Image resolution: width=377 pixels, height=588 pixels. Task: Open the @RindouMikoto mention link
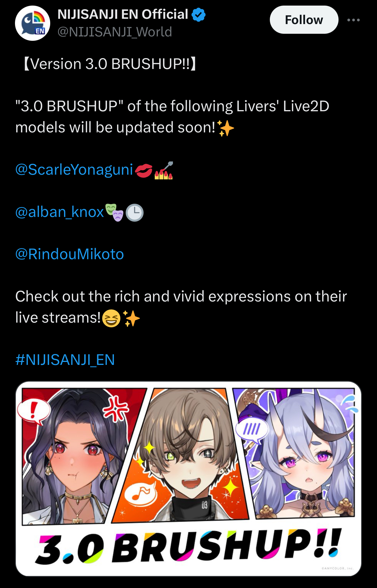(70, 254)
